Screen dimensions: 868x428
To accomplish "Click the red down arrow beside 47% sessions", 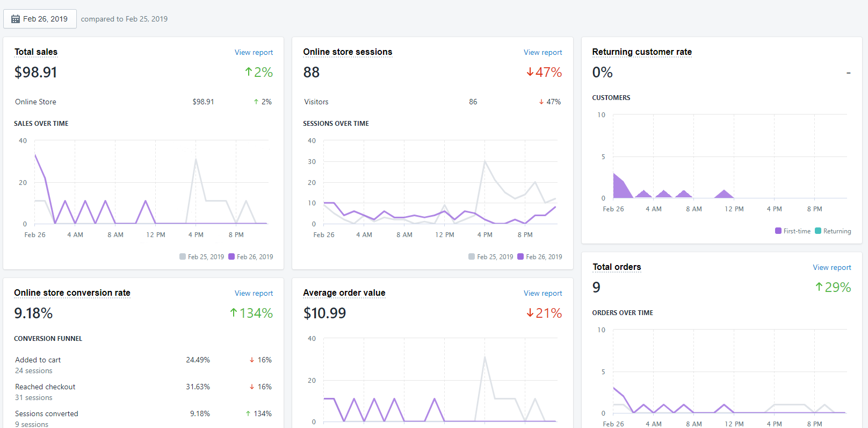I will [530, 72].
